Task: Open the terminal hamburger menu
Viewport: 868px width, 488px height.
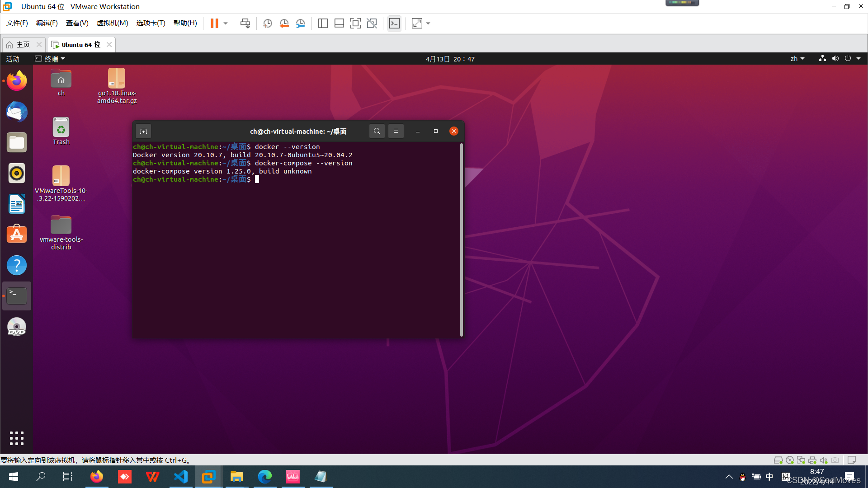Action: click(x=396, y=131)
